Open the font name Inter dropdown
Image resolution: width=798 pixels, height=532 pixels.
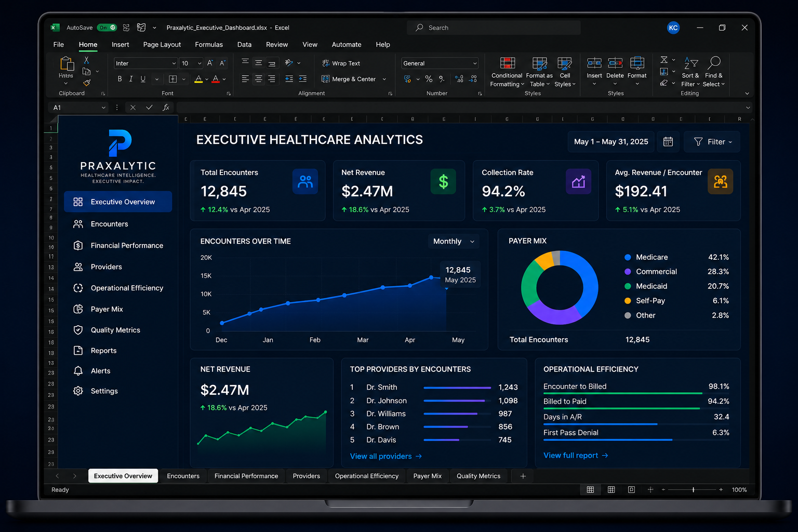pos(174,63)
